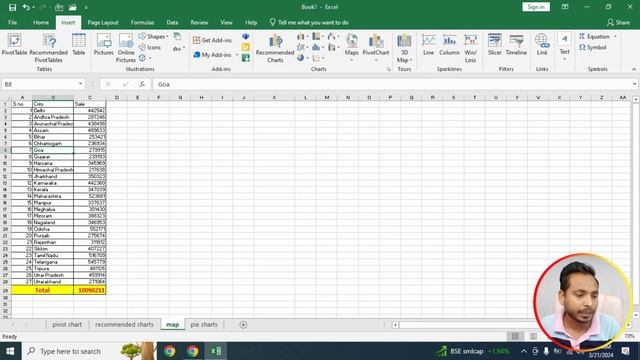The width and height of the screenshot is (640, 360).
Task: Click the Undo icon
Action: tap(26, 7)
